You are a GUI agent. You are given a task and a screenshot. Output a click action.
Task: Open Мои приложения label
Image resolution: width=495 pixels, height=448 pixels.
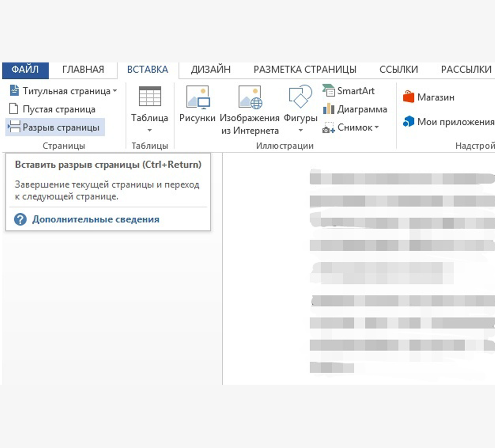pos(456,122)
